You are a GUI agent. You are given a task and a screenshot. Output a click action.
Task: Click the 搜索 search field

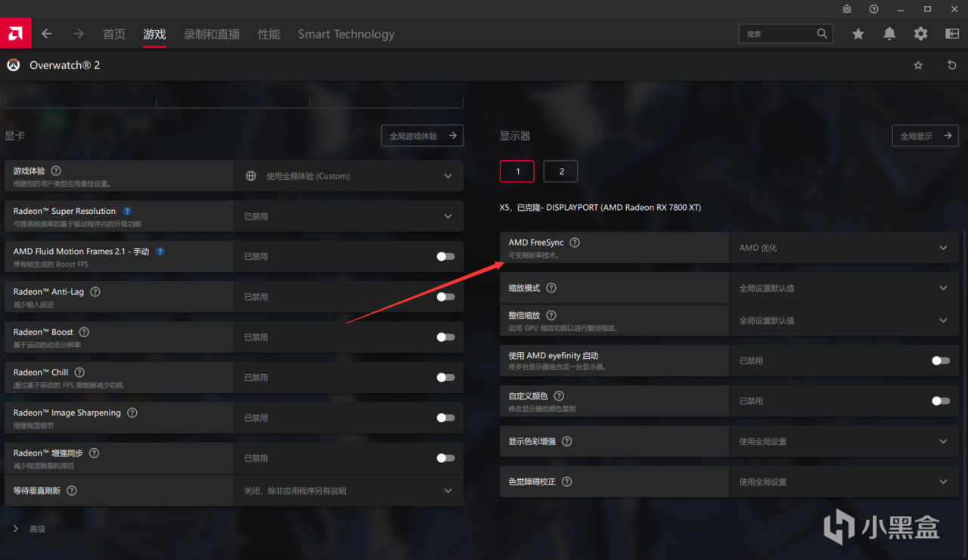pyautogui.click(x=786, y=34)
